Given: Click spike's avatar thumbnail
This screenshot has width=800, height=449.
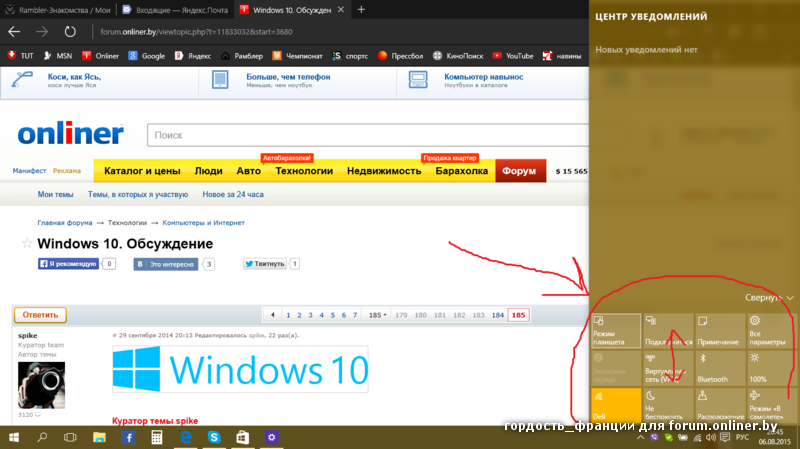Looking at the screenshot, I should (x=41, y=385).
